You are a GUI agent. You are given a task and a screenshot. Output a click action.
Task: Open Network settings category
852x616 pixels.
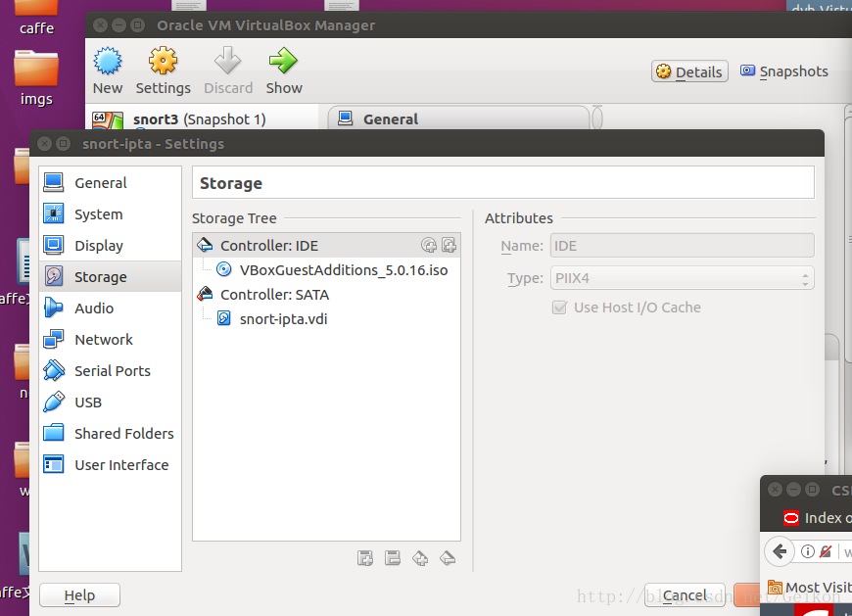click(111, 340)
